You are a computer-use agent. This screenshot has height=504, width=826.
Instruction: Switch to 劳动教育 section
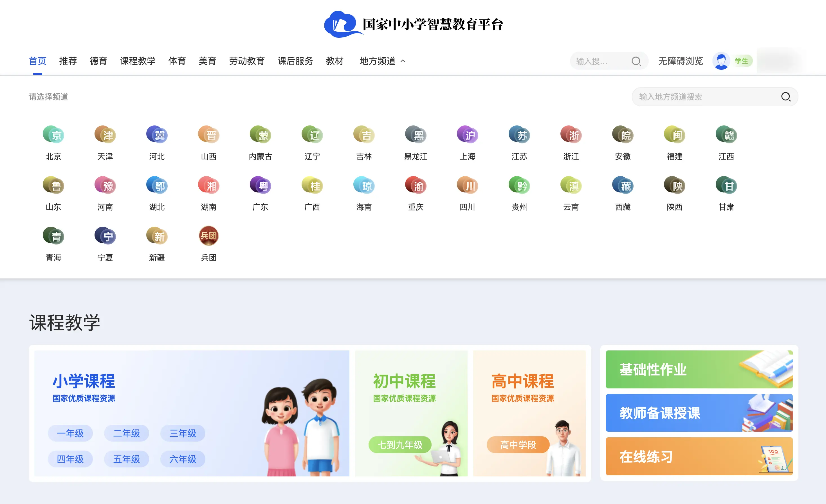pyautogui.click(x=247, y=61)
